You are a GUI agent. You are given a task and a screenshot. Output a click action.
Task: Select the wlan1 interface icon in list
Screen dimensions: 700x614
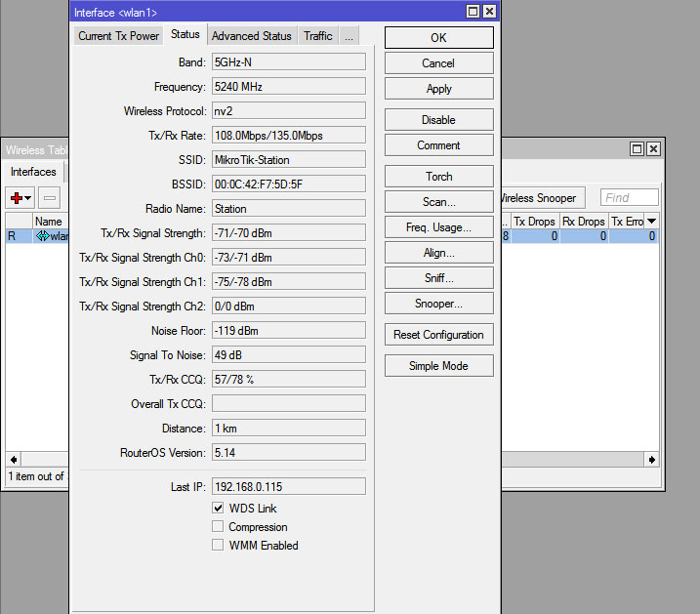tap(42, 236)
